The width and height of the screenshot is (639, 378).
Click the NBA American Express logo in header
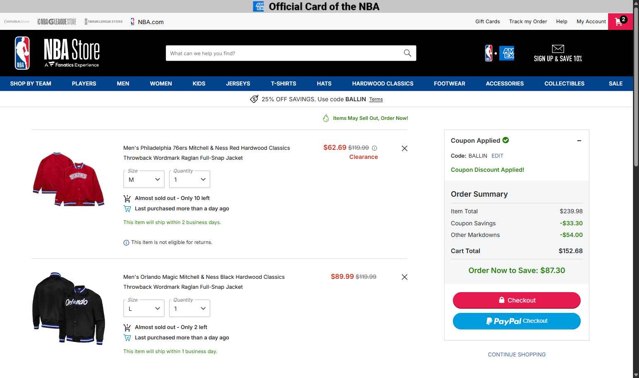point(499,53)
